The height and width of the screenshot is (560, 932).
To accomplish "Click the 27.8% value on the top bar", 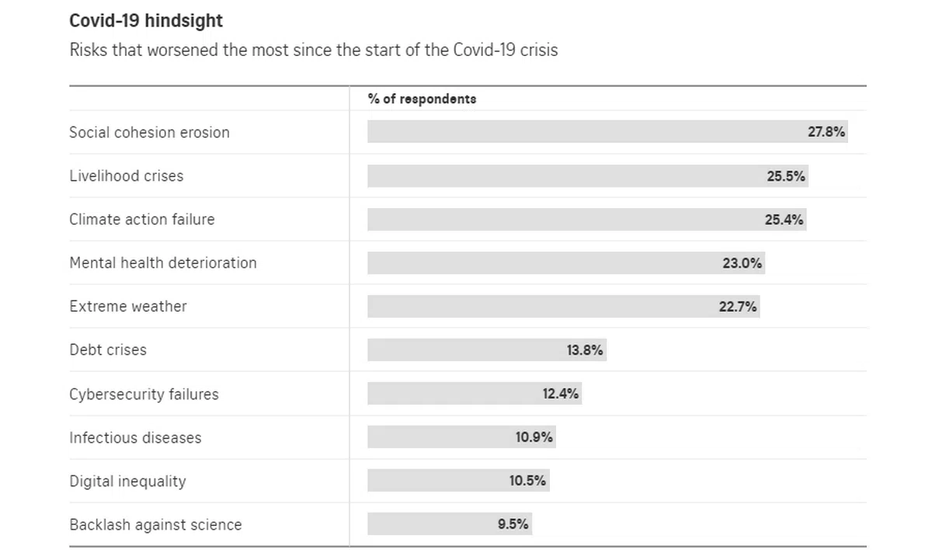I will point(826,132).
